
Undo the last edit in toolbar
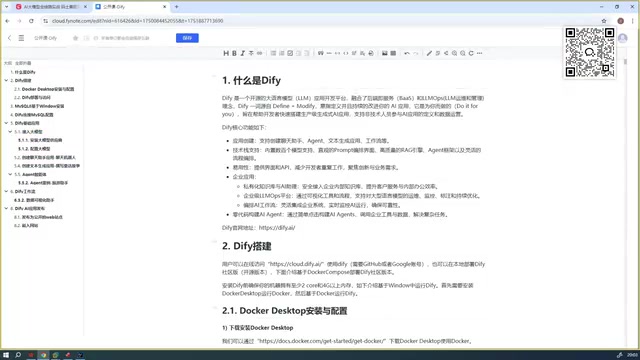(407, 53)
